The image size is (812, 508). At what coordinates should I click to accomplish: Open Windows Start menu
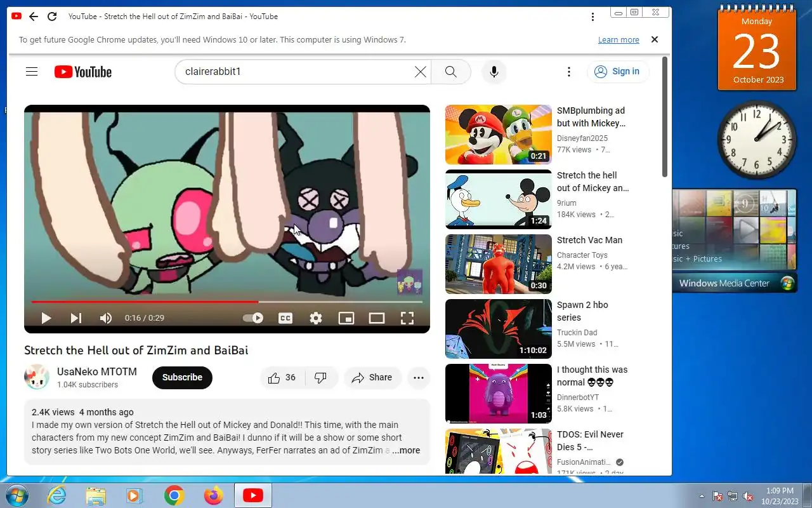point(16,495)
